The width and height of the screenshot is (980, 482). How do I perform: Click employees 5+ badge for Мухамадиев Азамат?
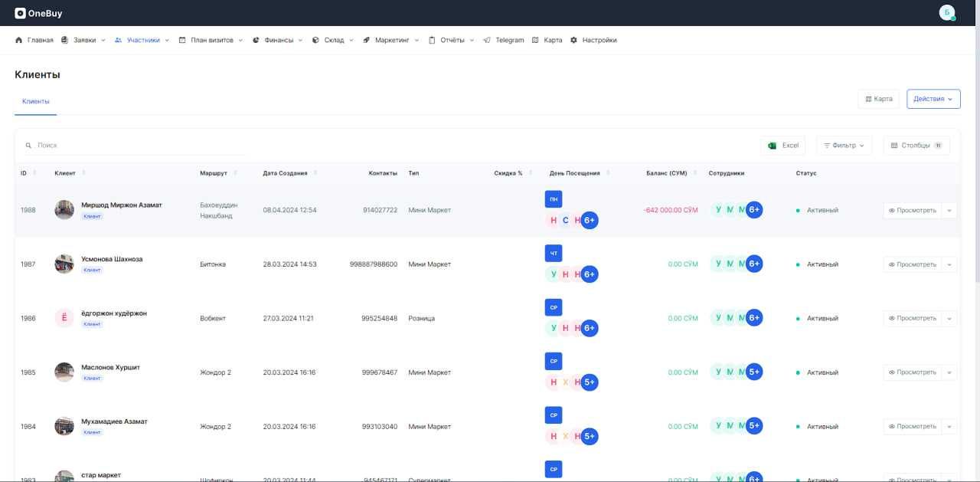pyautogui.click(x=754, y=425)
